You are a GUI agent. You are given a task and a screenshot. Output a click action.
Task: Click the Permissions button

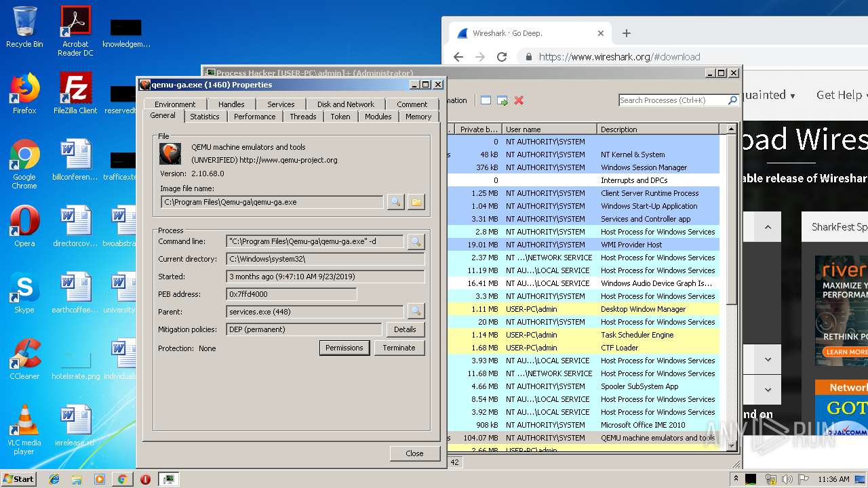pos(344,348)
